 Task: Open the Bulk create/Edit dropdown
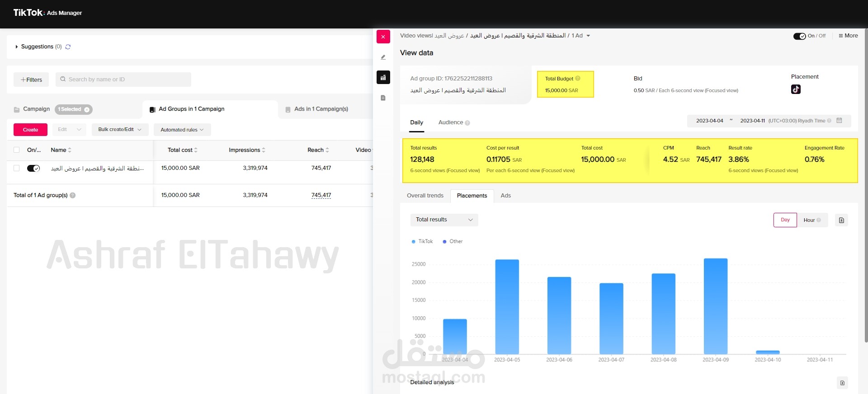(x=120, y=130)
